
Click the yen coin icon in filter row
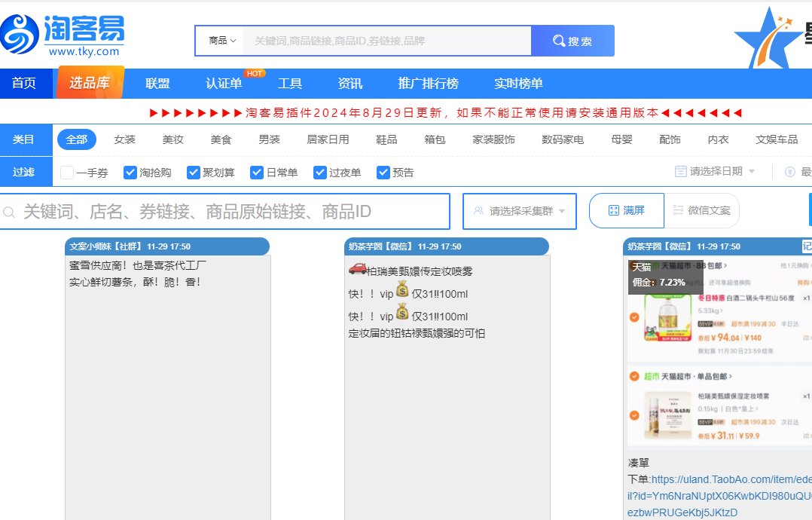click(789, 171)
